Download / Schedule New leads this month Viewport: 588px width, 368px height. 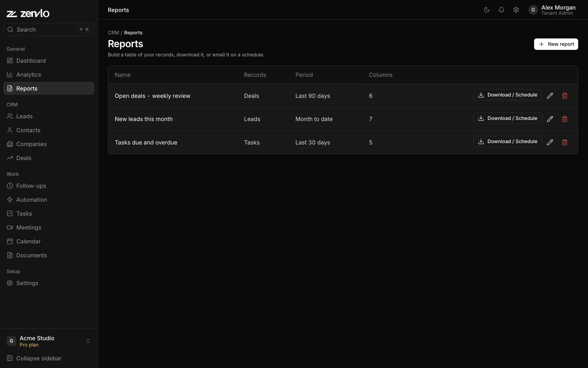pyautogui.click(x=507, y=118)
